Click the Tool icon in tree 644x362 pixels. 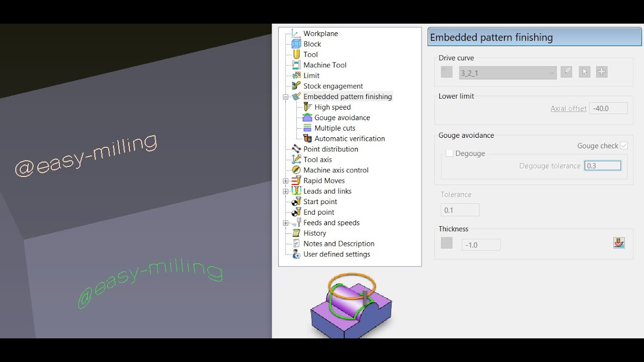(296, 55)
